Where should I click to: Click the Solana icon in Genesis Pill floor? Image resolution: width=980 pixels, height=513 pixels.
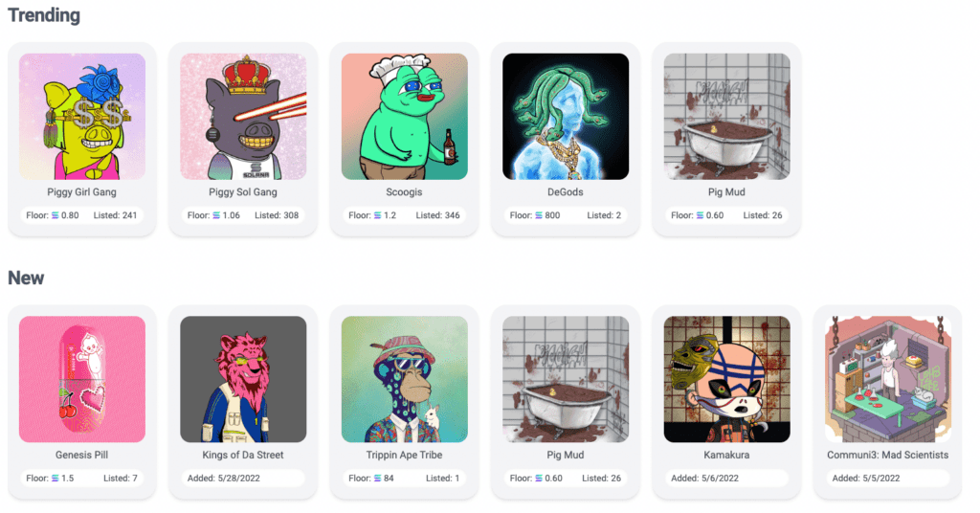[55, 479]
